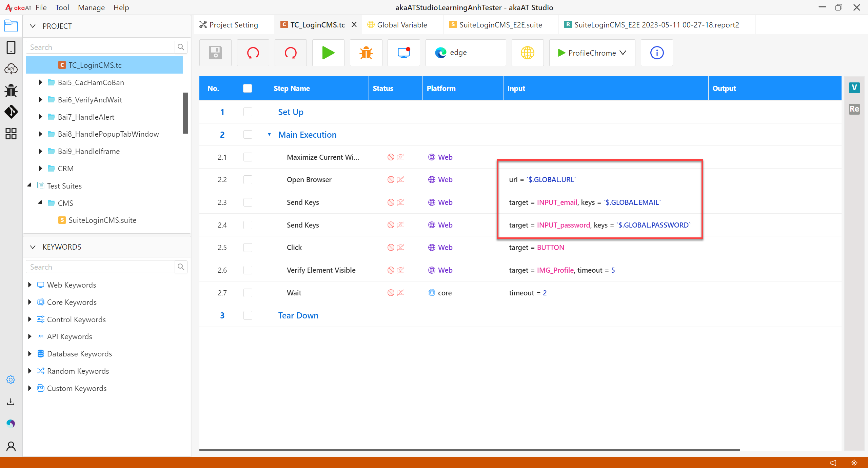The height and width of the screenshot is (468, 868).
Task: Select SuiteLoginCMS.suite in project tree
Action: (x=102, y=220)
